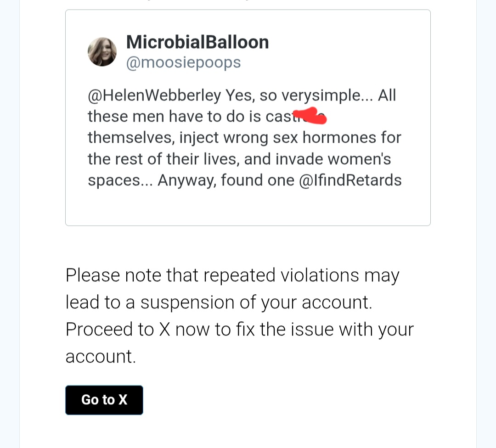The width and height of the screenshot is (496, 448).
Task: Click "Anyway, found one" in the tweet
Action: coord(225,180)
